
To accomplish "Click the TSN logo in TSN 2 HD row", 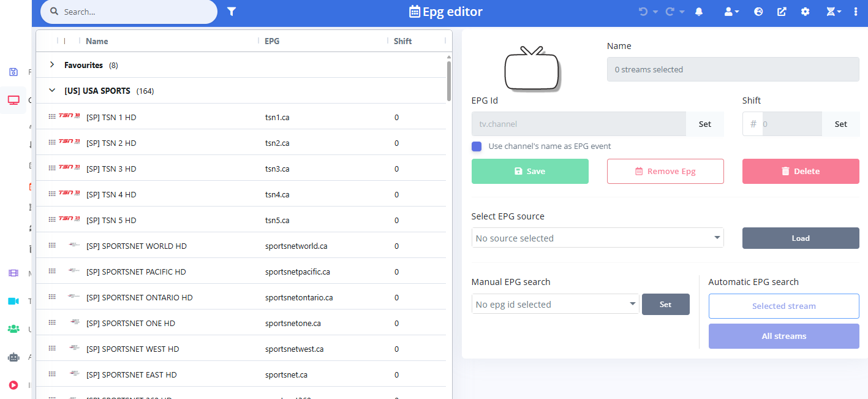I will (69, 142).
